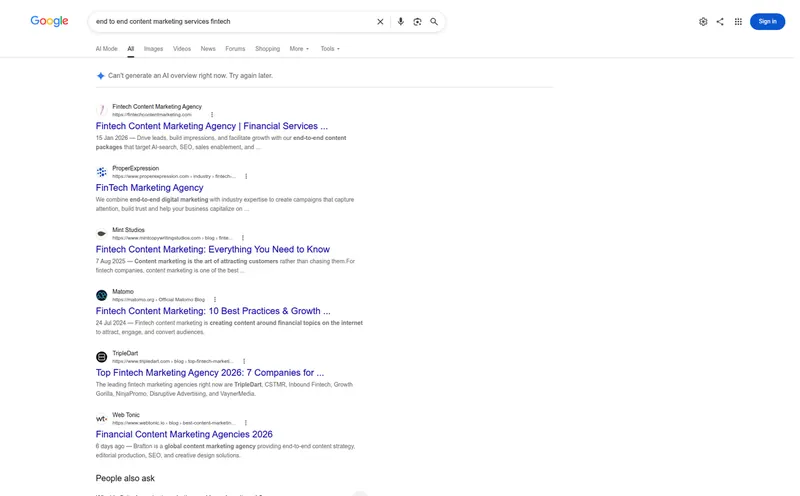Screen dimensions: 800x496
Task: Click the ProperExpression favicon
Action: 102,172
